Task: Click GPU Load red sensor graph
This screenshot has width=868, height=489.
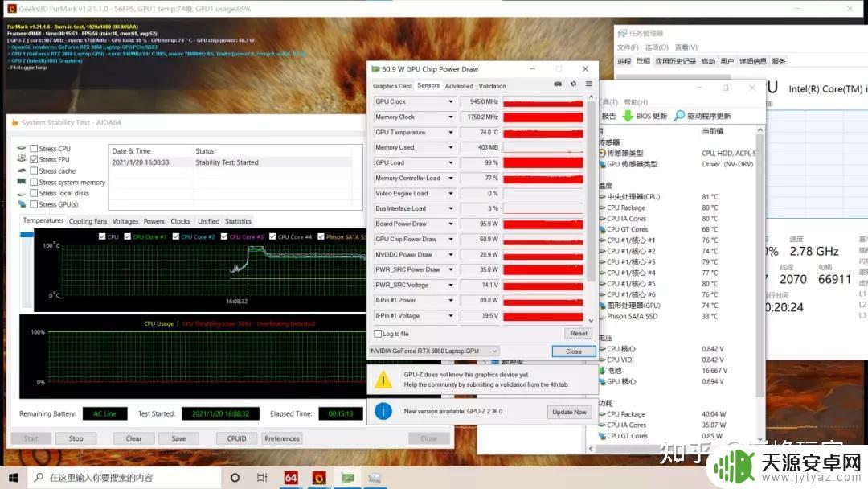Action: point(543,162)
